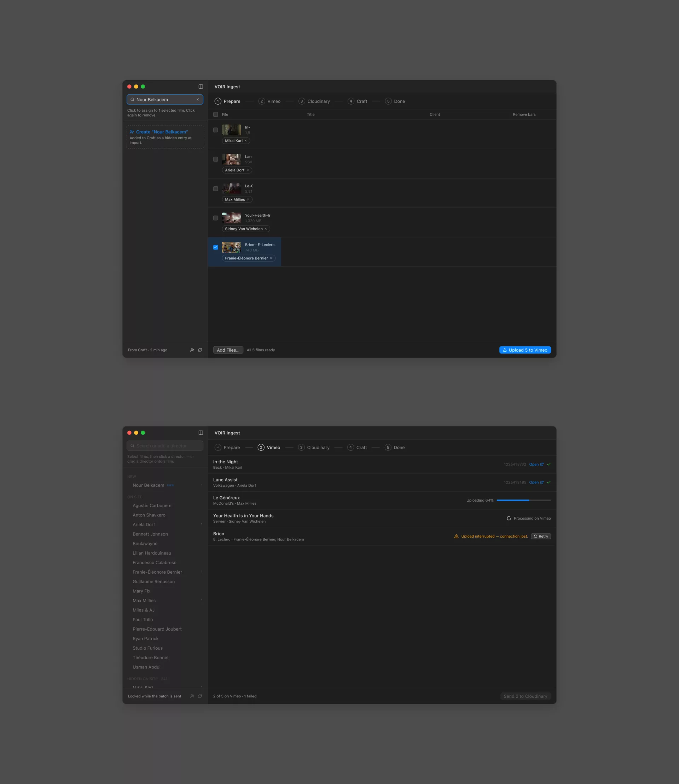Click add-director icon beside From Craft status
Image resolution: width=679 pixels, height=784 pixels.
click(192, 350)
